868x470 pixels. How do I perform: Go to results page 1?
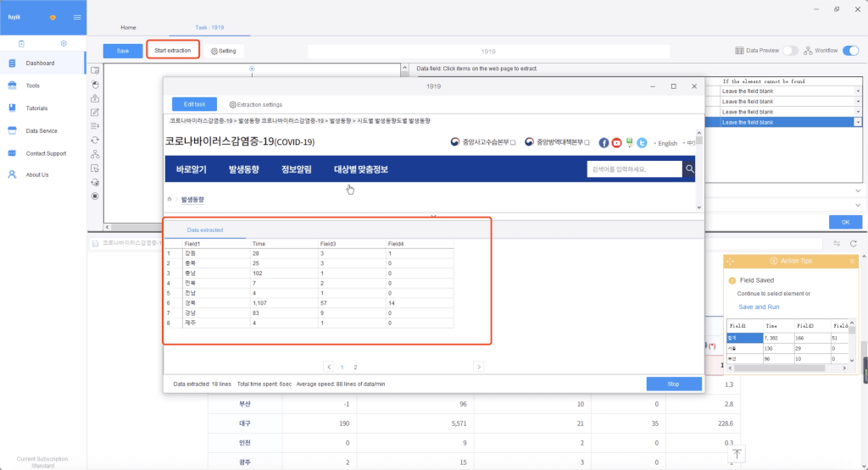pos(342,368)
